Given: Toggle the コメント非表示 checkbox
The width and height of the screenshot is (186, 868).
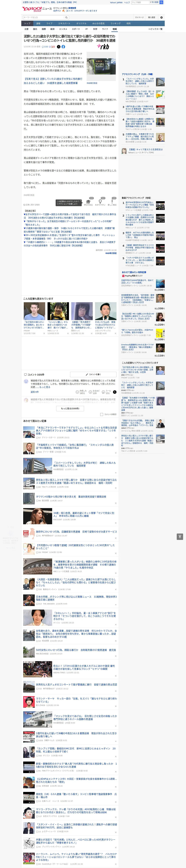Looking at the screenshot, I should coord(102,414).
